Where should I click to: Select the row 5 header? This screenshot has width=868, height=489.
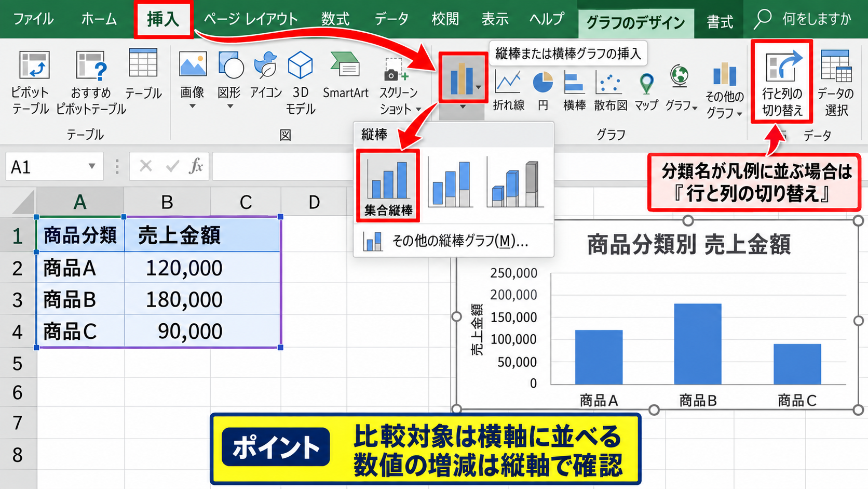18,363
